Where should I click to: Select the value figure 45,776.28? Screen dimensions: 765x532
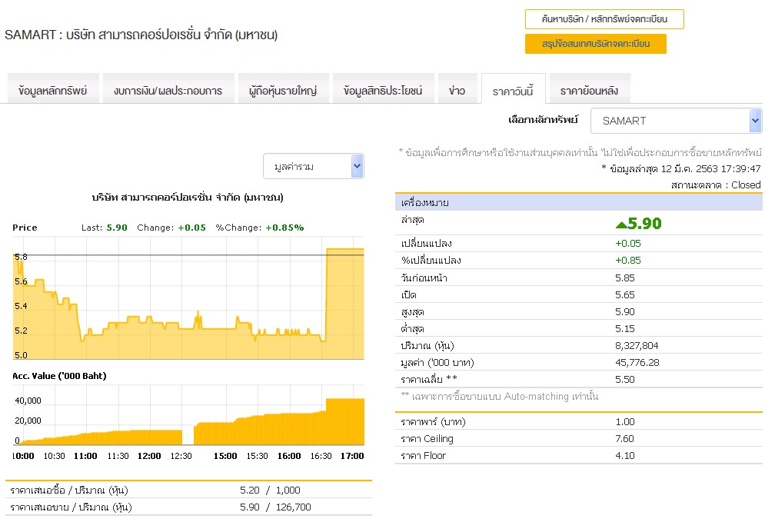[637, 363]
